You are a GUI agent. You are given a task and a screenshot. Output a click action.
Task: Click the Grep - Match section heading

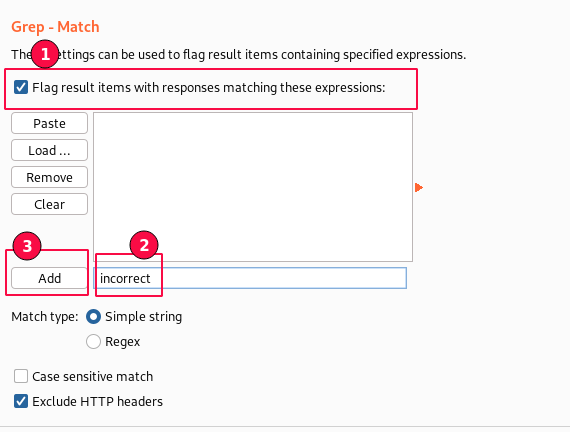55,27
